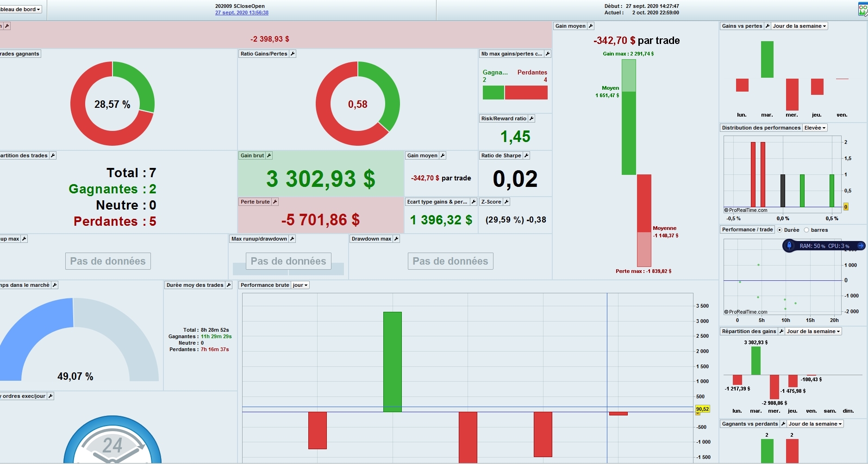The height and width of the screenshot is (464, 868).
Task: Click the rocket icon on RAM/CPU widget
Action: coord(789,246)
